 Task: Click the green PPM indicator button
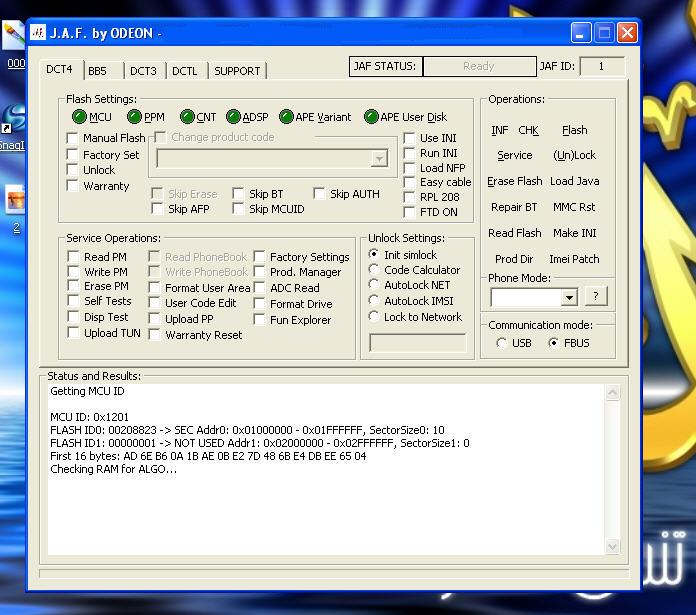point(134,117)
